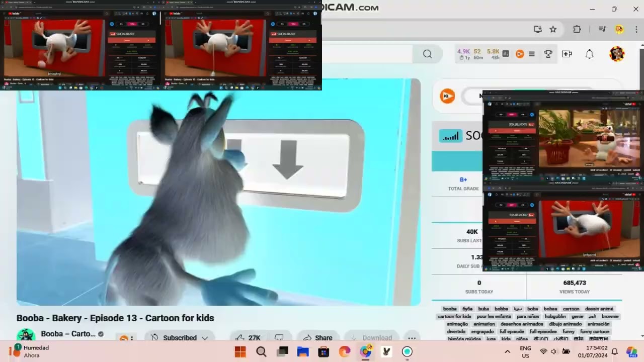The image size is (644, 362).
Task: Click the 'dessin animé' tag chip
Action: (599, 309)
